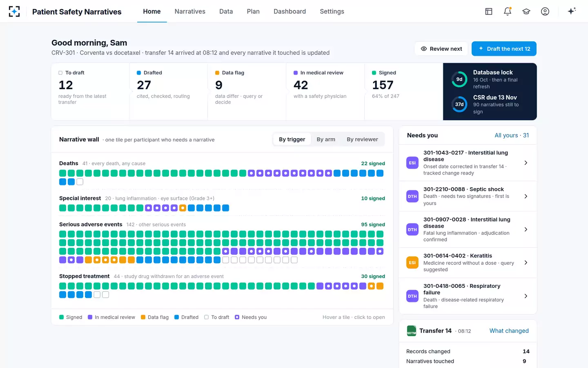Click ESI badge for 301-1043-0217
Viewport: 588px width, 368px height.
[412, 163]
